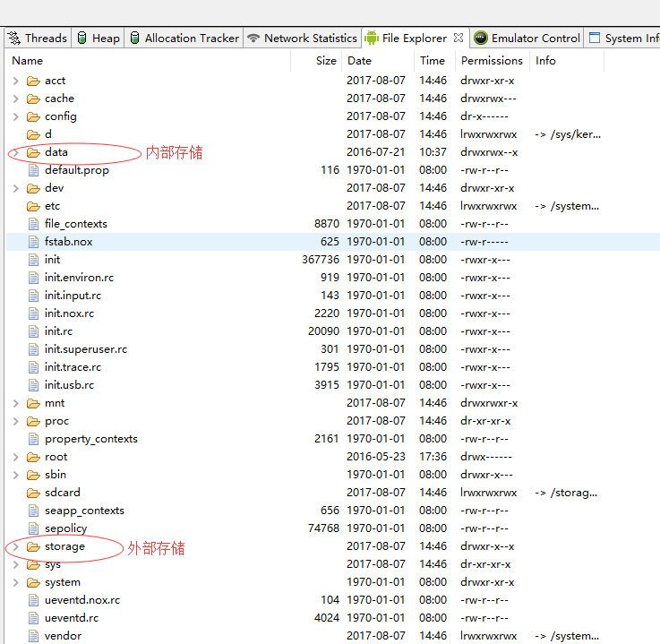Viewport: 660px width, 644px height.
Task: Click the fstab.nox file icon
Action: 33,242
